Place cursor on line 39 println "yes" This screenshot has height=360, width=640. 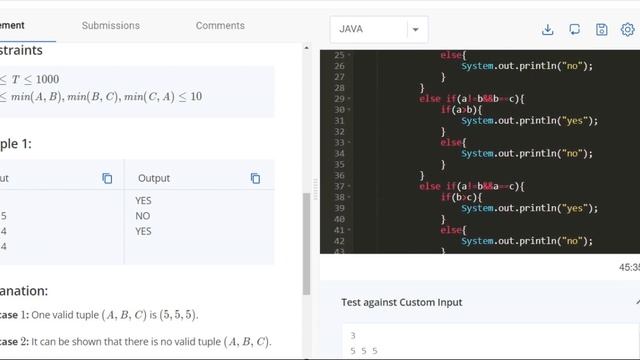click(x=529, y=208)
